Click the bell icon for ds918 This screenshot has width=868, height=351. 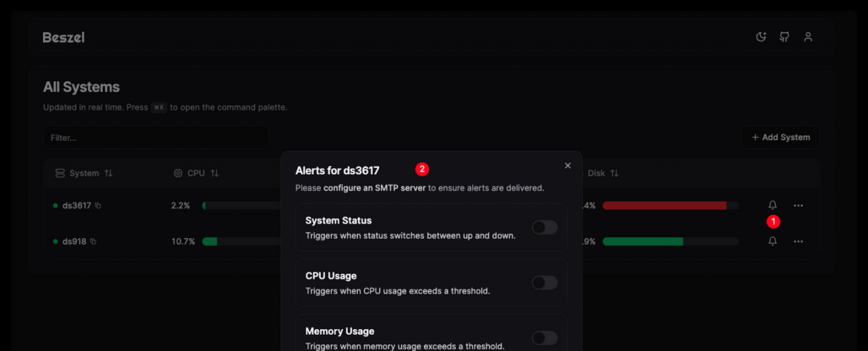[772, 241]
